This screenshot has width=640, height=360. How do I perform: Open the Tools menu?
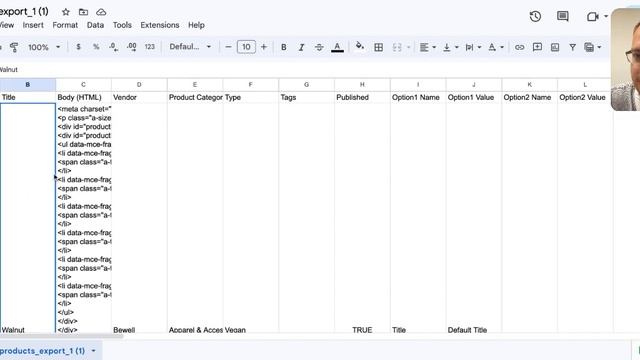coord(122,25)
